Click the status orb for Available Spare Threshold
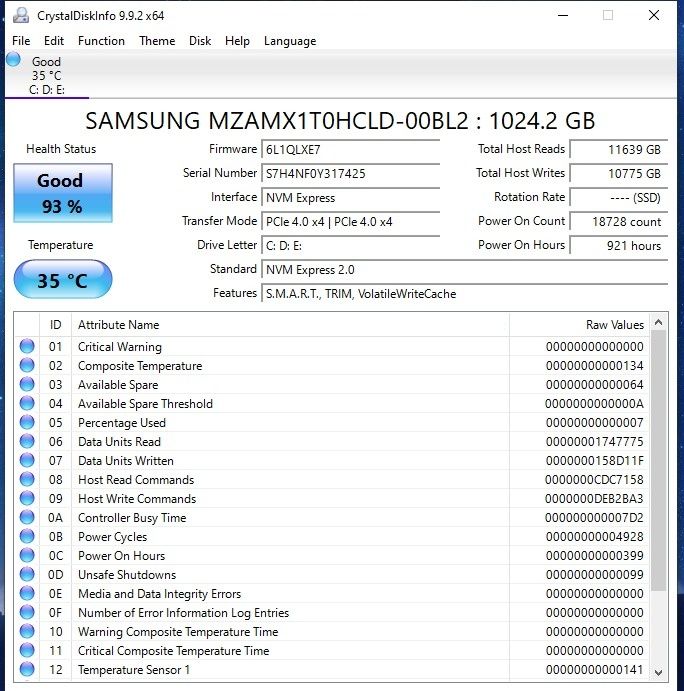 tap(27, 403)
